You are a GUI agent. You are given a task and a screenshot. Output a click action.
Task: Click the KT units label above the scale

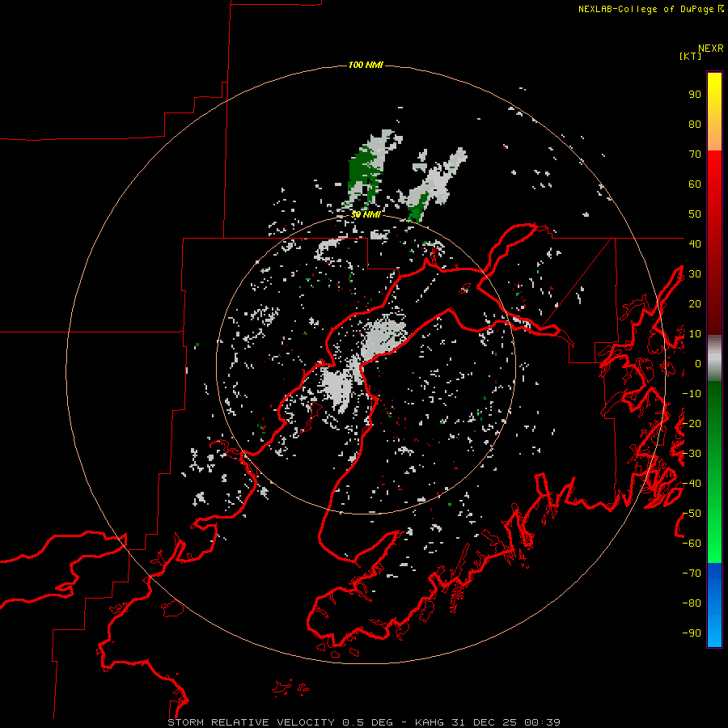[x=691, y=56]
